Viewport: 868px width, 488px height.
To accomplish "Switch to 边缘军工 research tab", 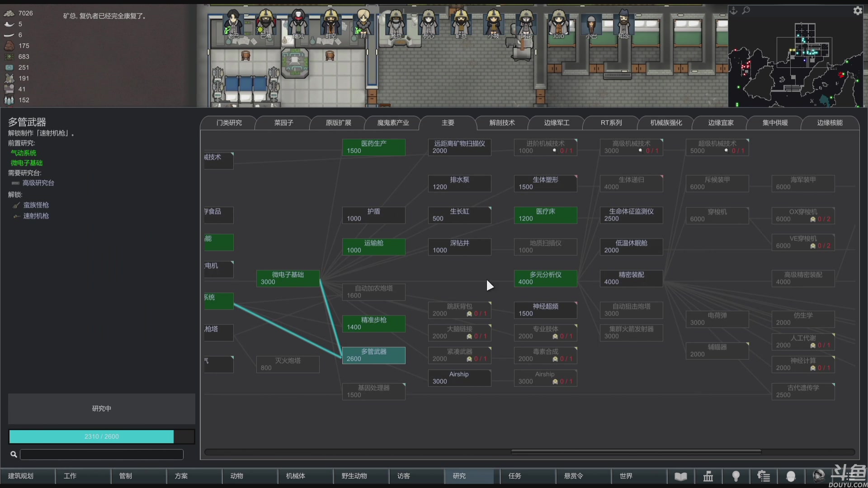I will point(557,123).
